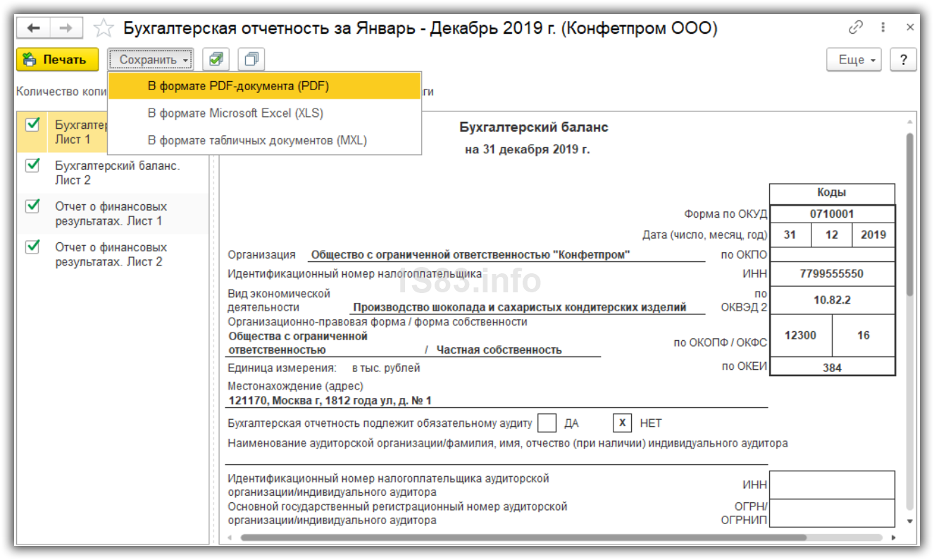Choose Microsoft Excel (XLS) format
This screenshot has height=560, width=934.
pos(265,113)
